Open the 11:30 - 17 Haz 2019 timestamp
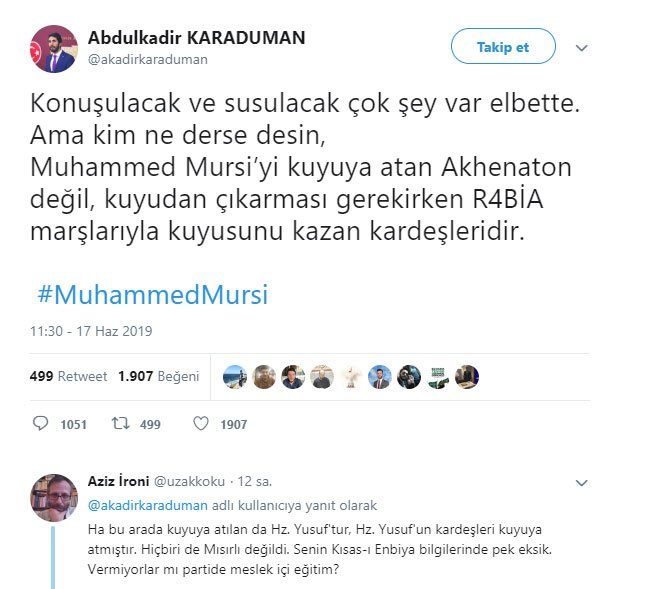 (91, 331)
